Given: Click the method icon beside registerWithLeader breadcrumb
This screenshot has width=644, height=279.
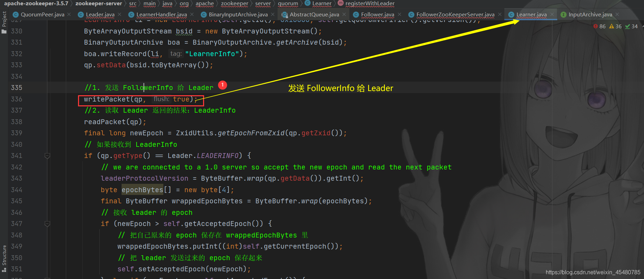Looking at the screenshot, I should 340,3.
